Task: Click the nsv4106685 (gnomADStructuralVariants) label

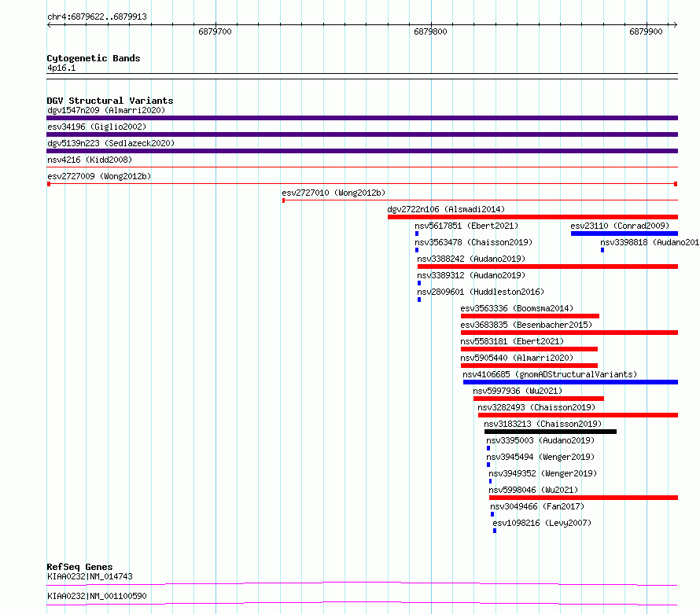Action: pos(550,374)
